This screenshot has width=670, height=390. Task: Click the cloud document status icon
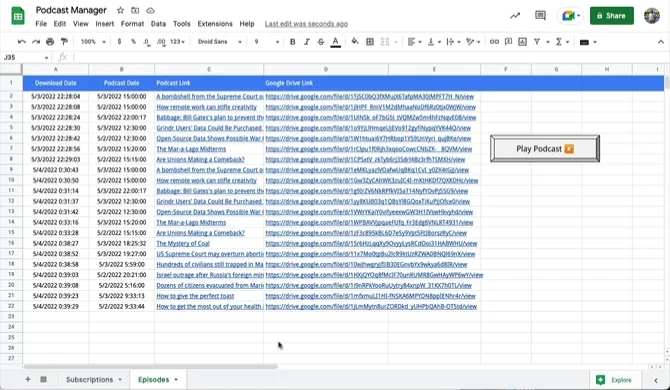(150, 10)
